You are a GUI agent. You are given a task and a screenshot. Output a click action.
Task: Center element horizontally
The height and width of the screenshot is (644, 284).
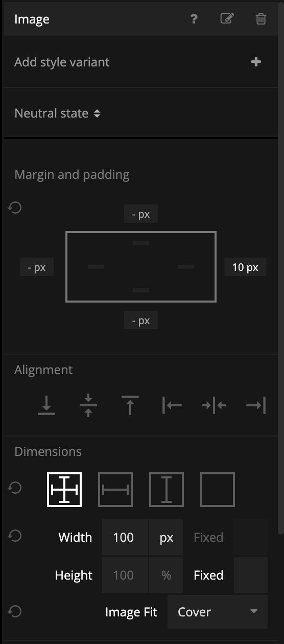214,405
